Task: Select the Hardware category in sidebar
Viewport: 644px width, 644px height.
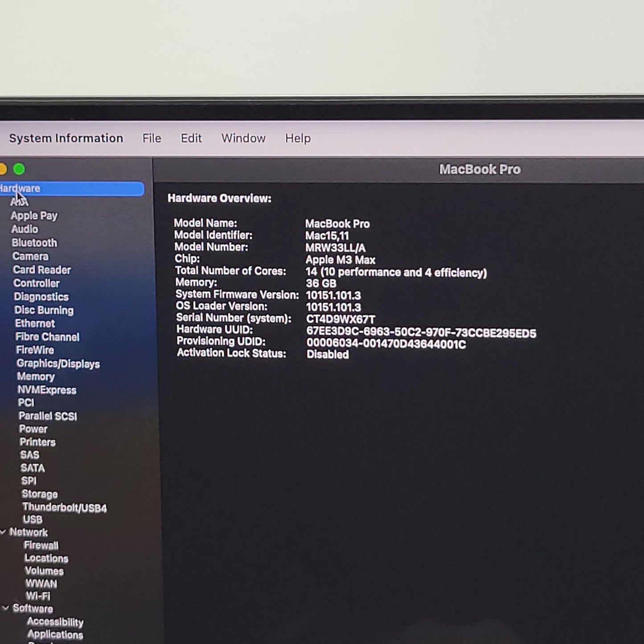Action: [71, 189]
